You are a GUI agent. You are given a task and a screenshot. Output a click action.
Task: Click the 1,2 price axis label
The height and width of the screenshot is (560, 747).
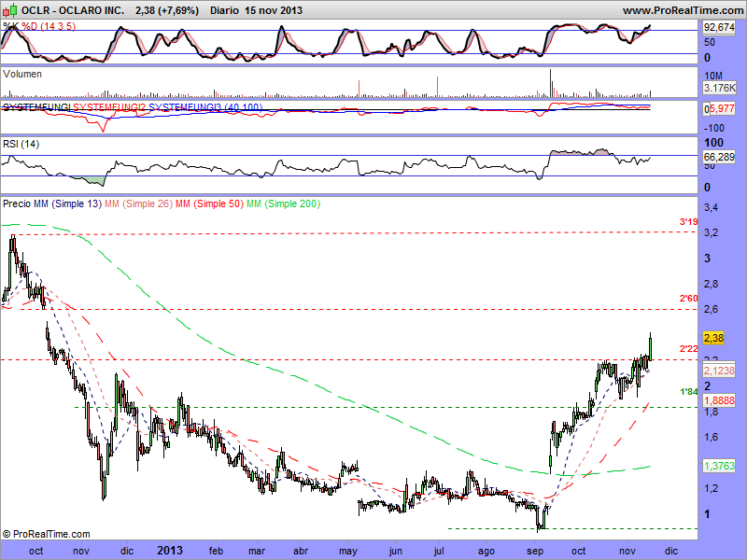(x=711, y=488)
